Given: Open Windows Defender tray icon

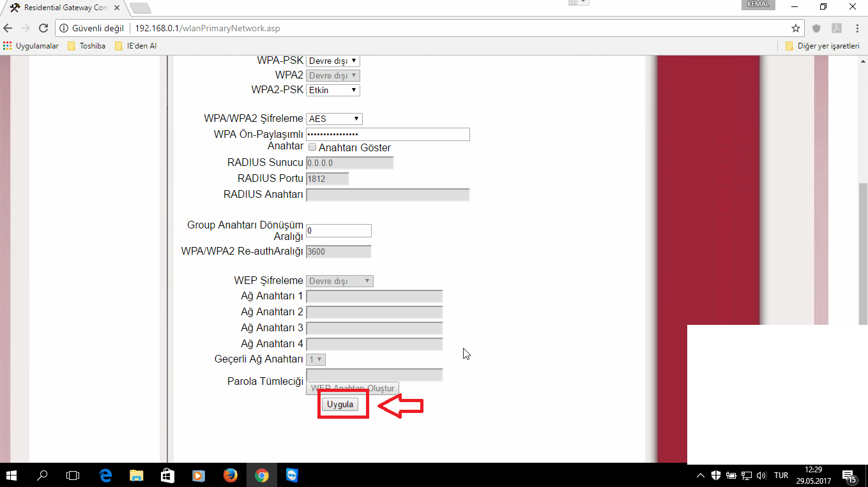Looking at the screenshot, I should (716, 476).
